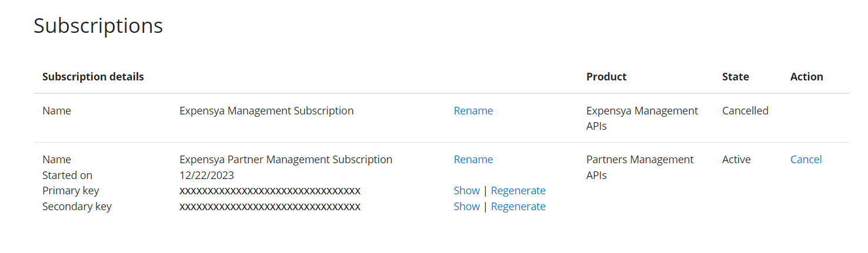The height and width of the screenshot is (253, 868).
Task: Click the Partners Management APIs product cell
Action: click(640, 167)
